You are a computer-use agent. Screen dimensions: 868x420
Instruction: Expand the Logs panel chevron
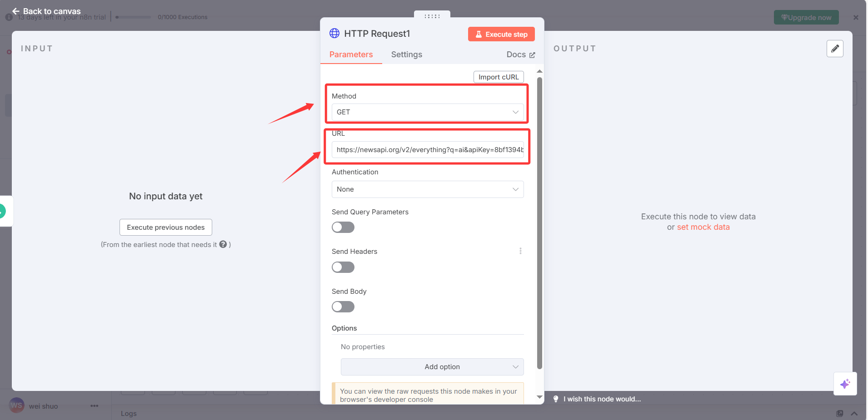tap(854, 414)
